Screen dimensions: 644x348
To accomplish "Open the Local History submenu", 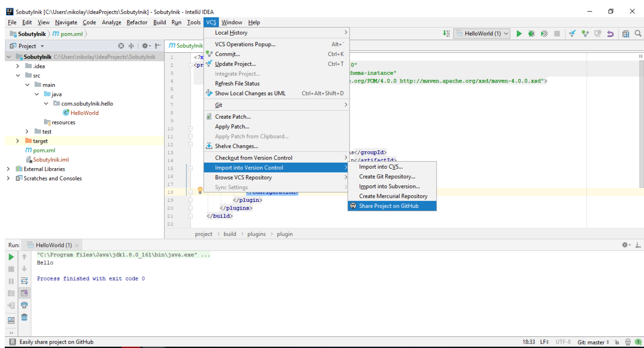I will (277, 33).
